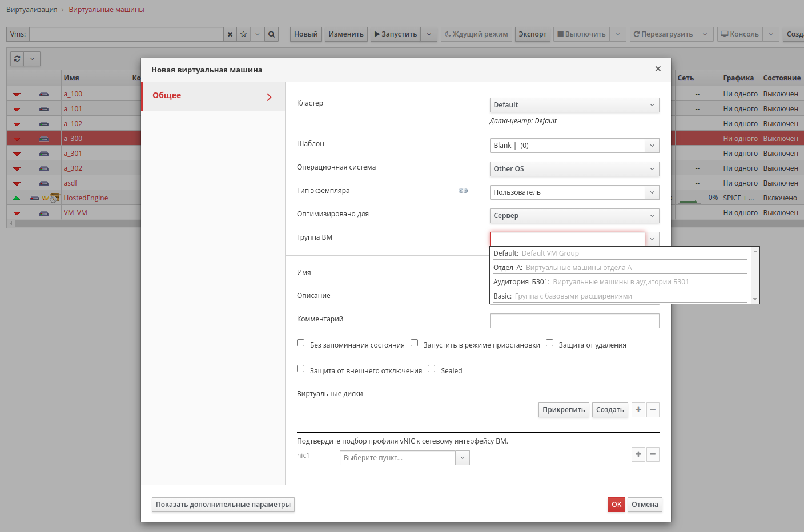Click the plus icon next to Создать disk button
The width and height of the screenshot is (804, 532).
pos(638,410)
